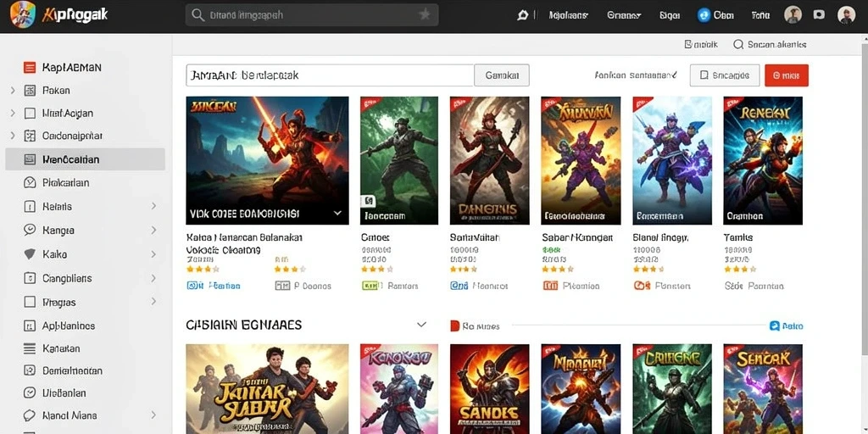This screenshot has width=868, height=434.
Task: Click the Apbanines sidebar icon
Action: coord(30,326)
